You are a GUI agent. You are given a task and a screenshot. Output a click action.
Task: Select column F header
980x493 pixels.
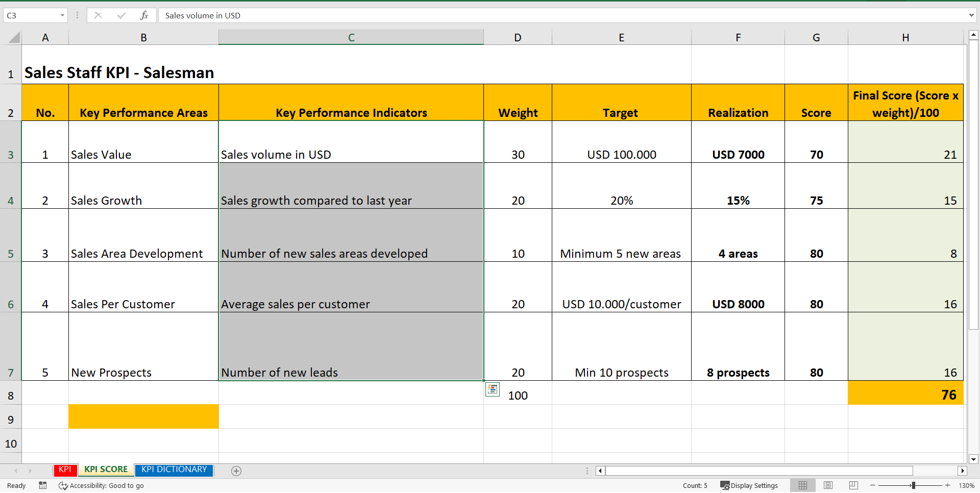coord(738,37)
